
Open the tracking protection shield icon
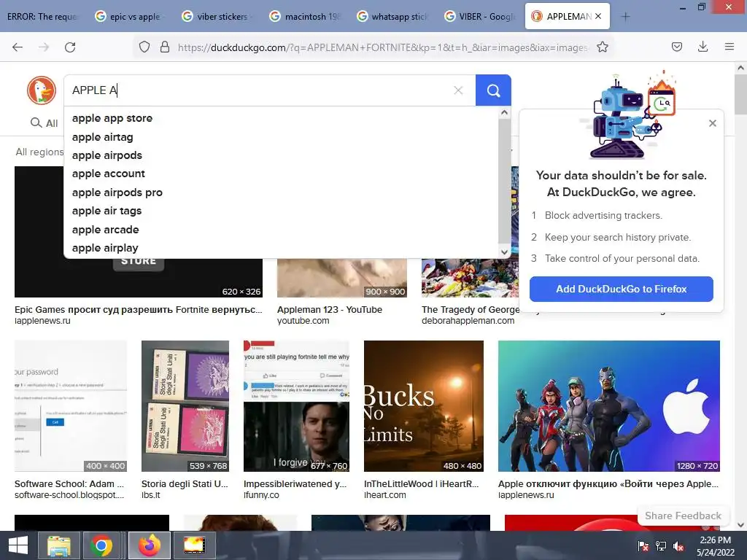tap(144, 47)
